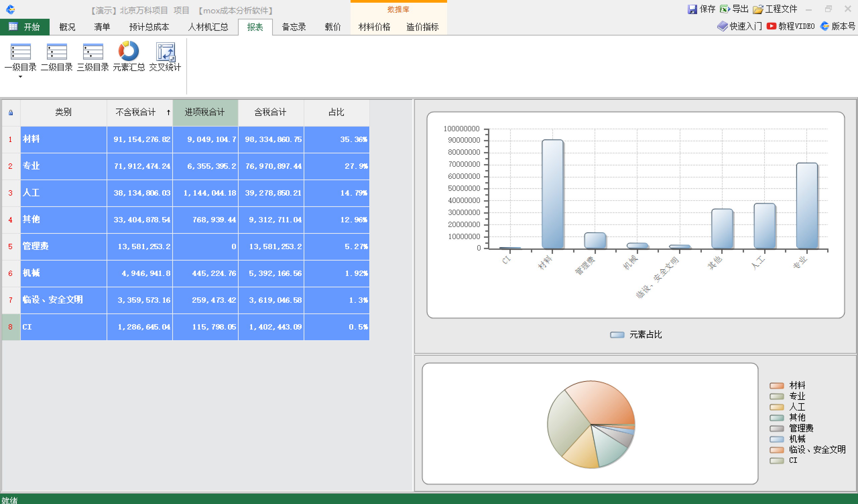Sort by the 含税合计 column header
This screenshot has height=504, width=858.
271,112
